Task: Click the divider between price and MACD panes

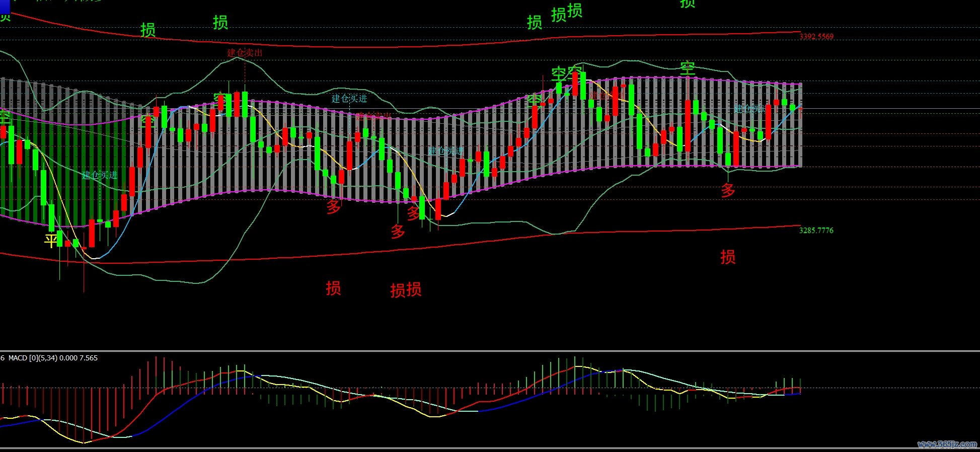Action: pos(490,351)
